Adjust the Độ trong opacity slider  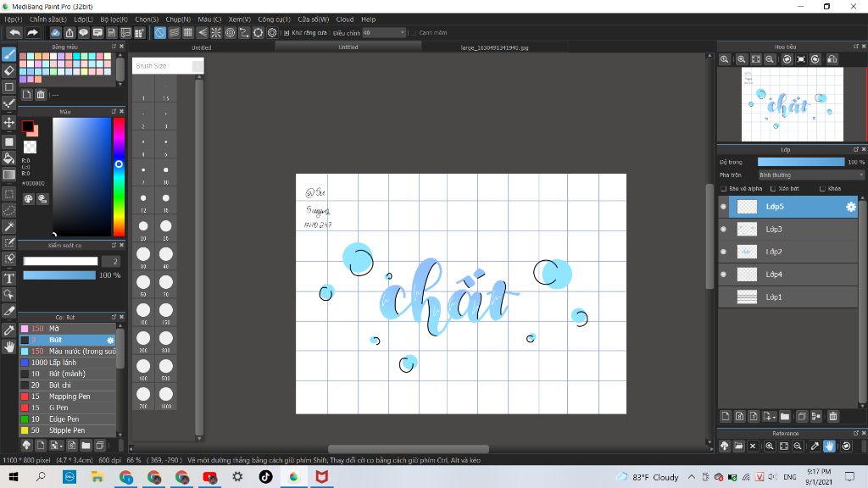tap(801, 162)
